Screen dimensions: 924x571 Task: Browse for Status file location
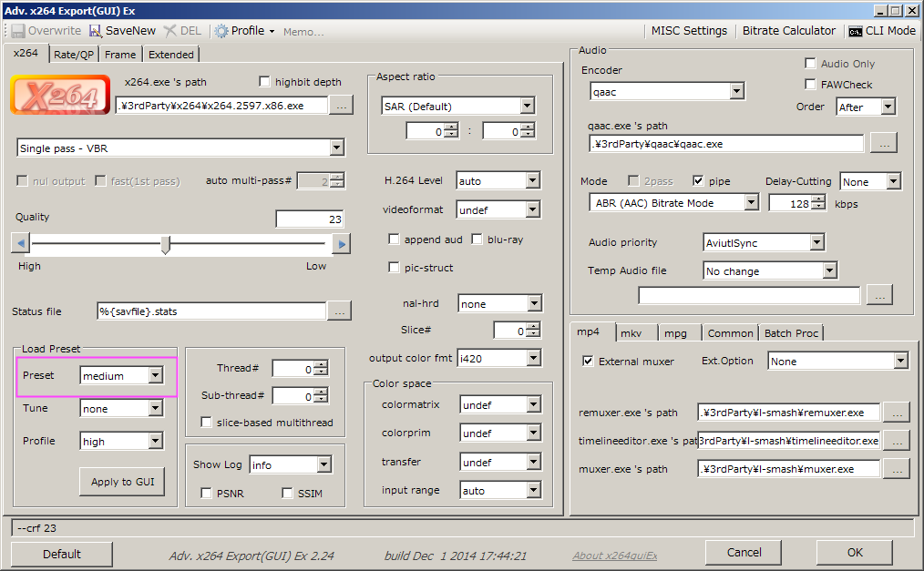coord(339,311)
